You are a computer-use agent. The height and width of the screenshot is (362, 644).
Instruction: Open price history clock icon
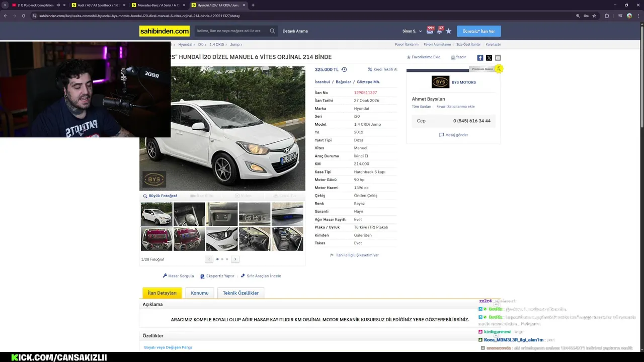click(344, 69)
